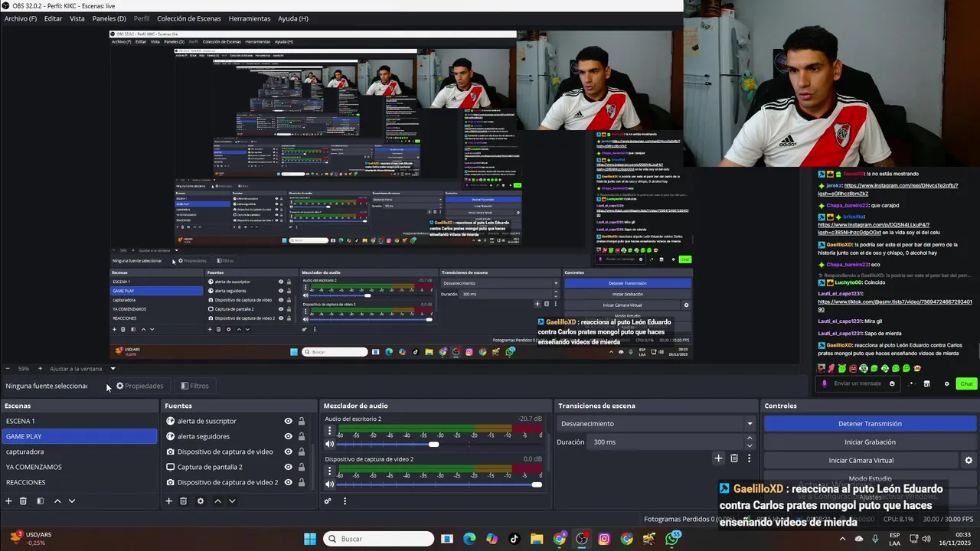This screenshot has height=551, width=980.
Task: Open Vista menu
Action: coord(77,18)
